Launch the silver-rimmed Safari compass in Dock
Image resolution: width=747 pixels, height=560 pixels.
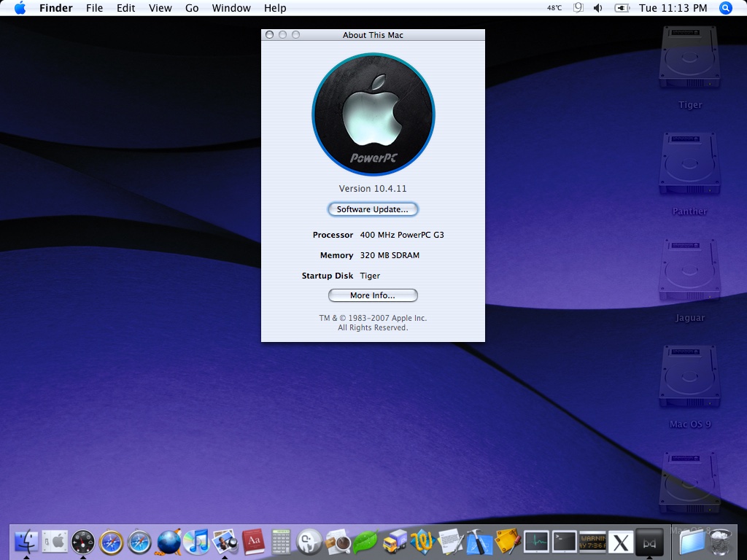click(139, 542)
